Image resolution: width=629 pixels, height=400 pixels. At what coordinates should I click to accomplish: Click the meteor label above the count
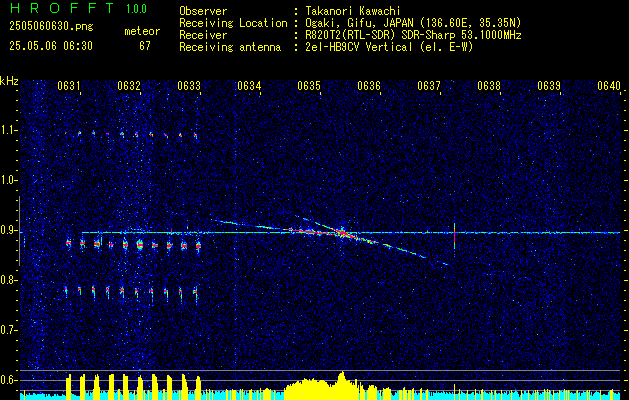click(142, 31)
